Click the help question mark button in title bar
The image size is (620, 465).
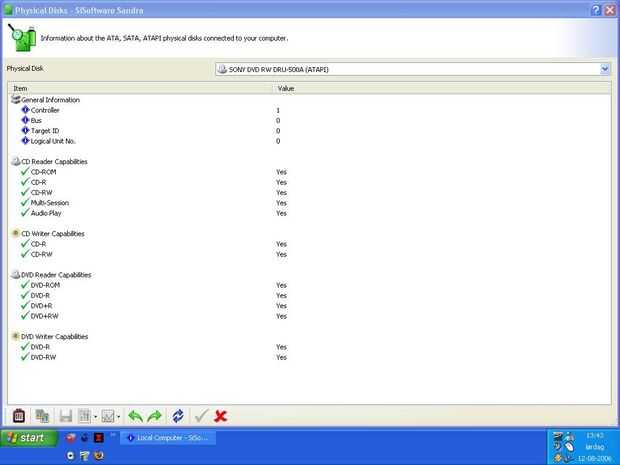[596, 10]
